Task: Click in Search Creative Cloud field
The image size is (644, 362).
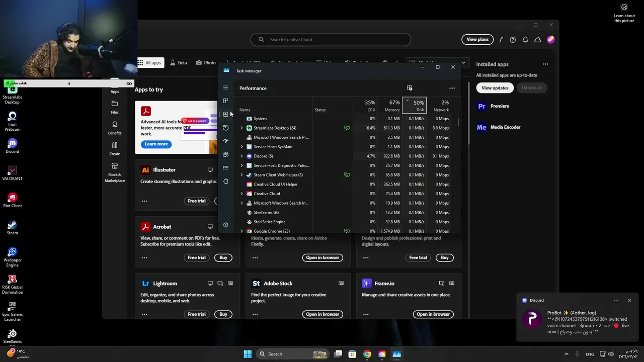Action: tap(331, 40)
